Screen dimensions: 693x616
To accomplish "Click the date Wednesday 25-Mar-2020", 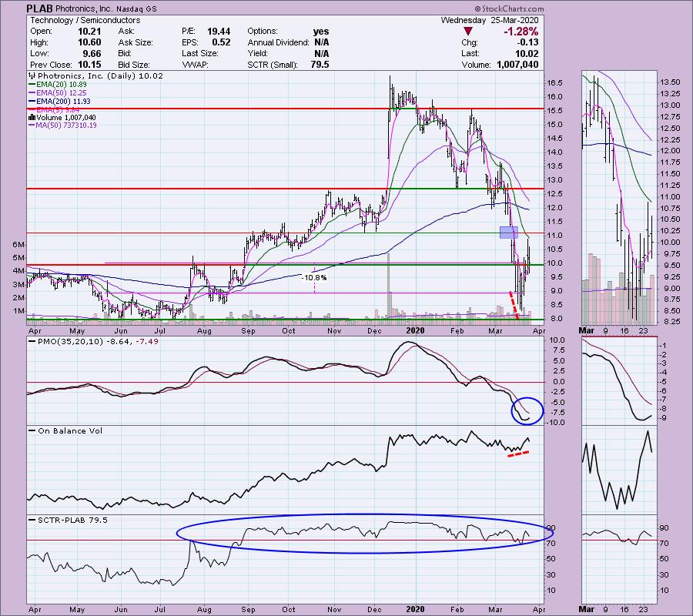I will [490, 20].
